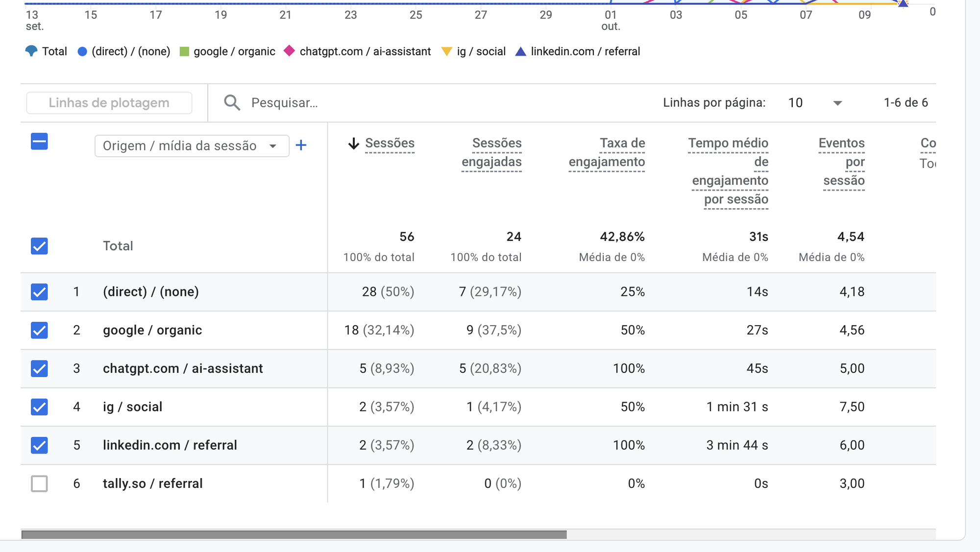Click the ig / social row label
Image resolution: width=980 pixels, height=552 pixels.
tap(132, 407)
